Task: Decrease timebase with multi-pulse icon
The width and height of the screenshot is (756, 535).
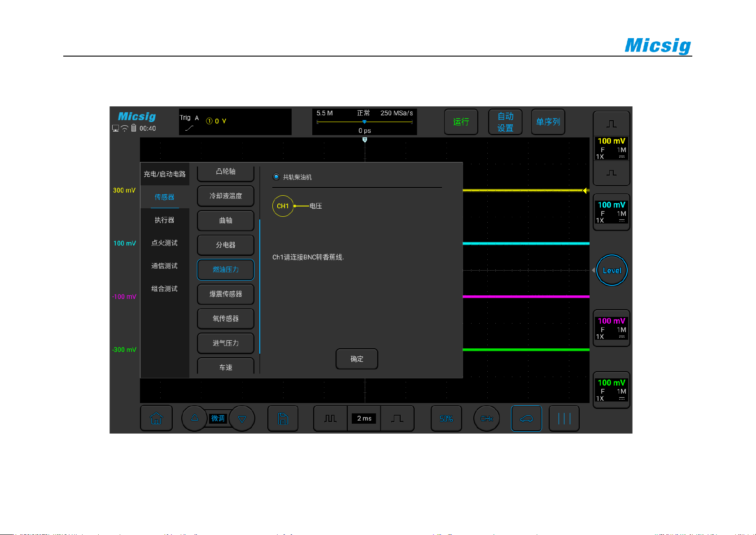Action: (x=330, y=418)
